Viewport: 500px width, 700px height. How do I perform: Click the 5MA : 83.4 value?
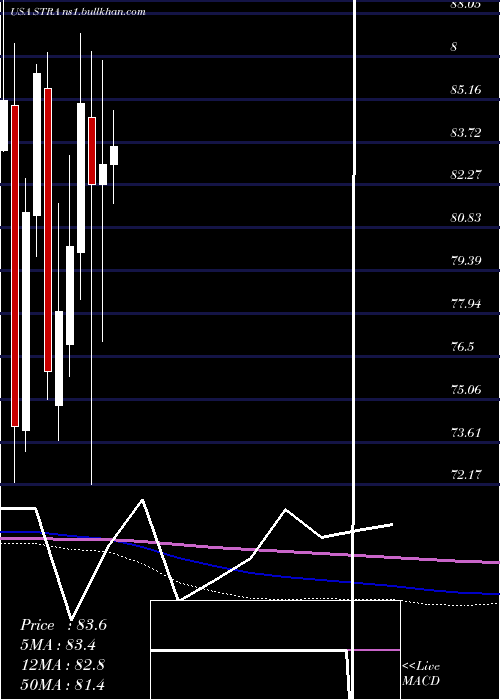click(58, 645)
